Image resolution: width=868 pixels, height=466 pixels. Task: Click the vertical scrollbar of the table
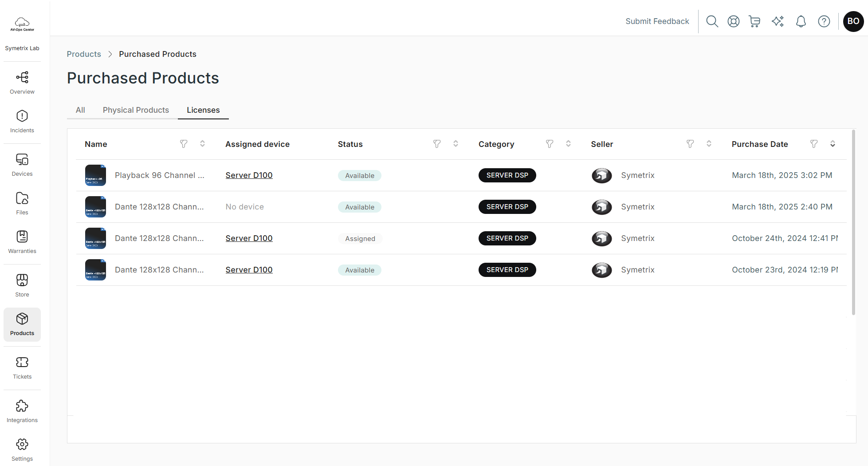853,222
